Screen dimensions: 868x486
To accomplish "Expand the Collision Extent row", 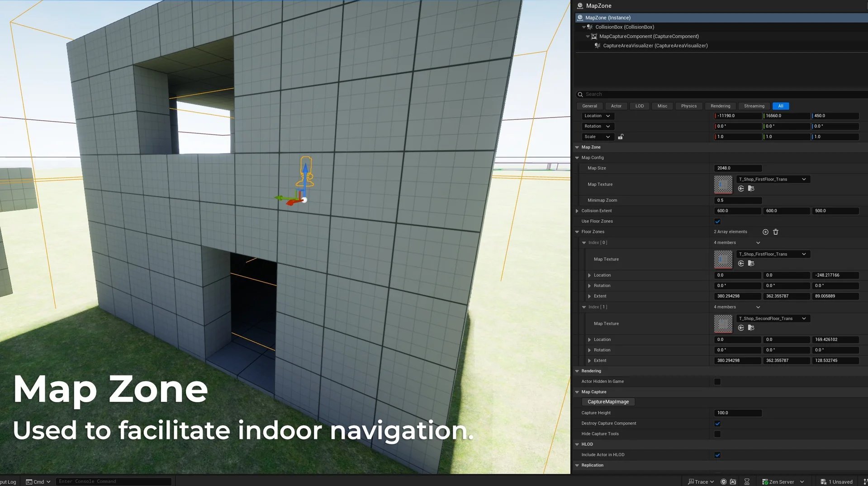I will click(x=577, y=211).
